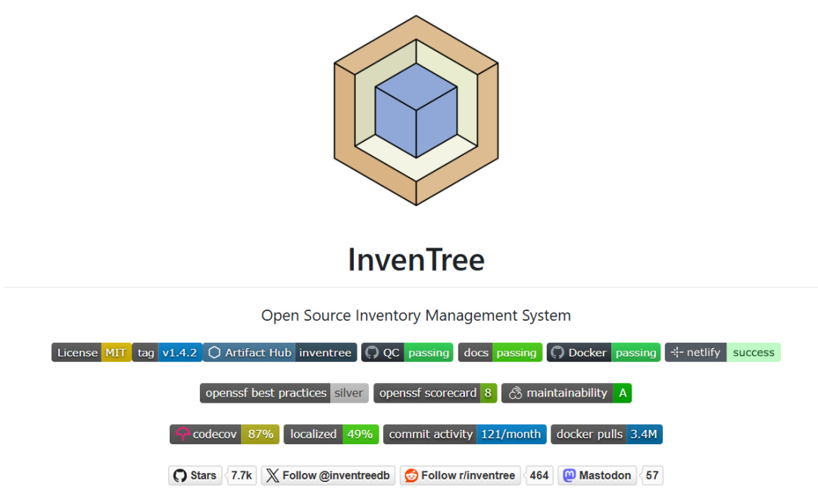
Task: Open the QC passing badge
Action: 407,353
